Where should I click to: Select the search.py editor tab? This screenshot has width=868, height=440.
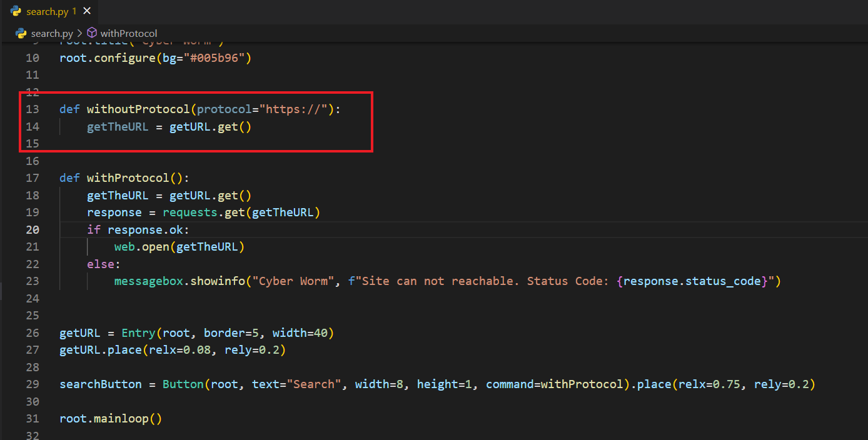tap(48, 11)
